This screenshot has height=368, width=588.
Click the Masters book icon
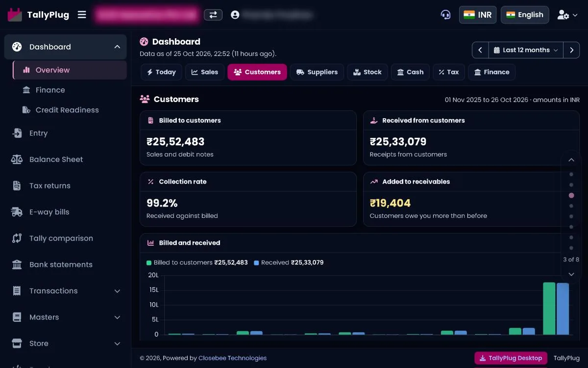coord(17,317)
